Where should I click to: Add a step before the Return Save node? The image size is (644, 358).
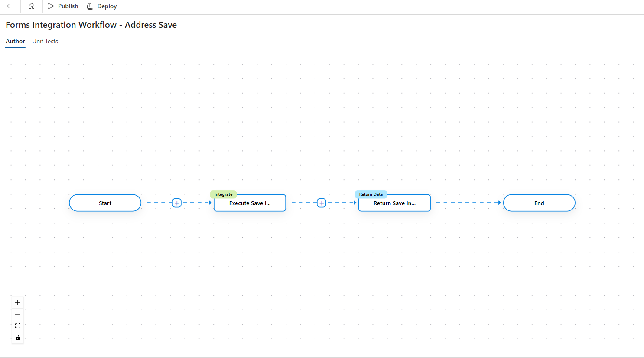click(322, 203)
